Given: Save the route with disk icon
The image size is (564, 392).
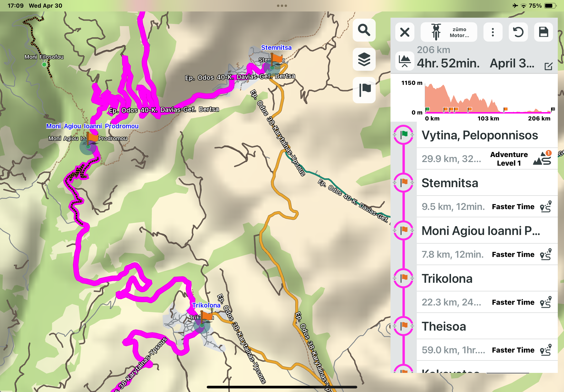Looking at the screenshot, I should pos(543,32).
